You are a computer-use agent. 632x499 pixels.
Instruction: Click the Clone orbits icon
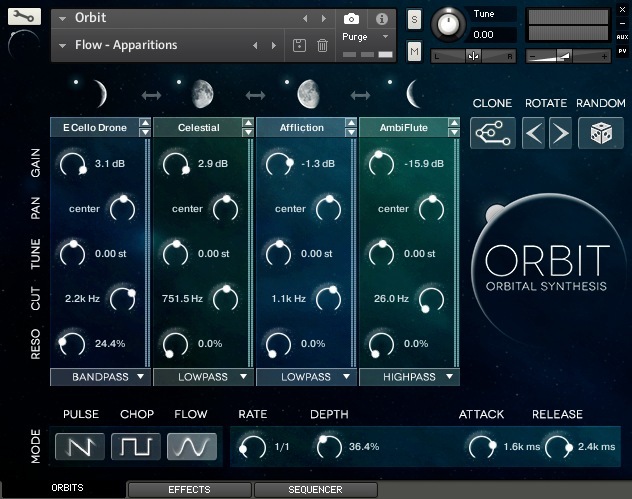(x=491, y=132)
